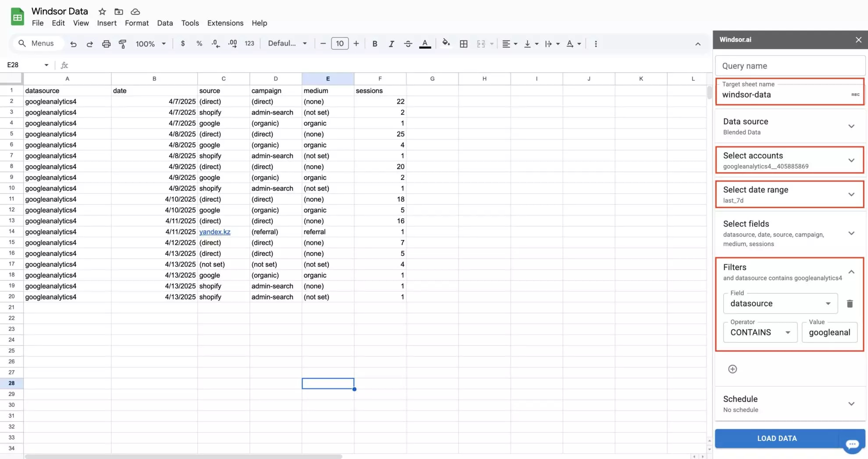868x459 pixels.
Task: Open text rotation options
Action: click(x=573, y=43)
